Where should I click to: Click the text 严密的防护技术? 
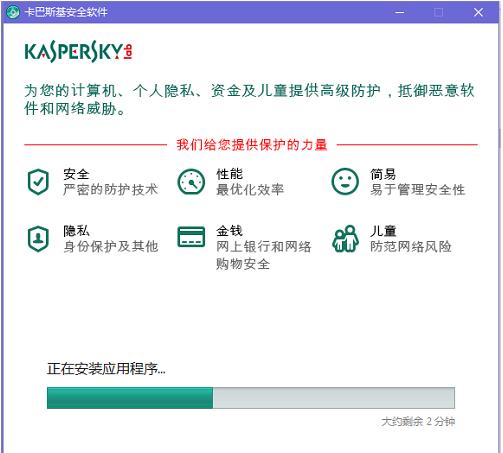[x=110, y=190]
